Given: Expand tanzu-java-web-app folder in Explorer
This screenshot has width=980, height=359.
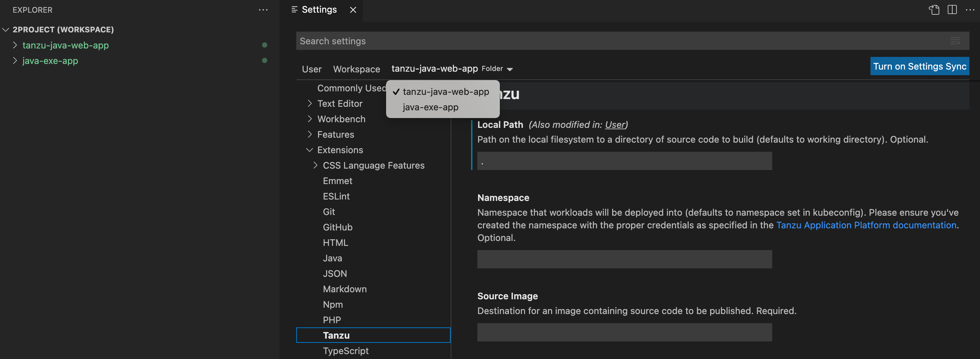Looking at the screenshot, I should pos(15,45).
